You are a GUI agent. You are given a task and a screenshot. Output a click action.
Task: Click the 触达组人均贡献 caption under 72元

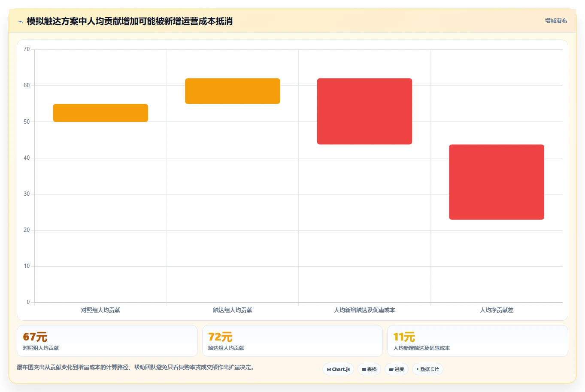226,348
